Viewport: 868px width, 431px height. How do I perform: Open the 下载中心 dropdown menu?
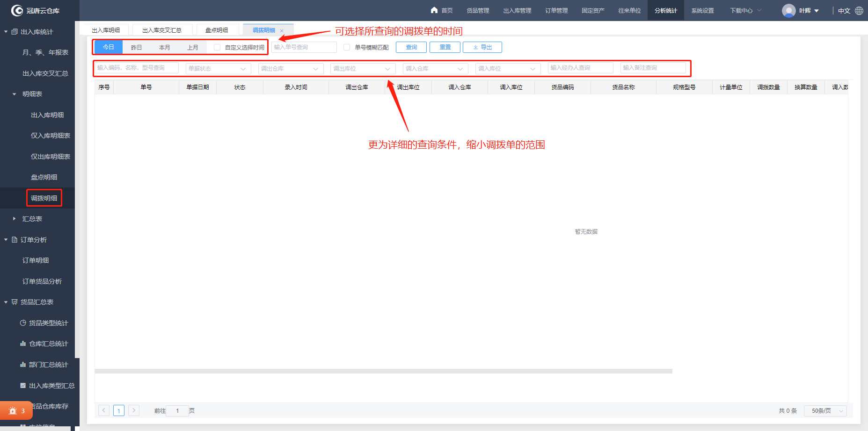click(746, 10)
